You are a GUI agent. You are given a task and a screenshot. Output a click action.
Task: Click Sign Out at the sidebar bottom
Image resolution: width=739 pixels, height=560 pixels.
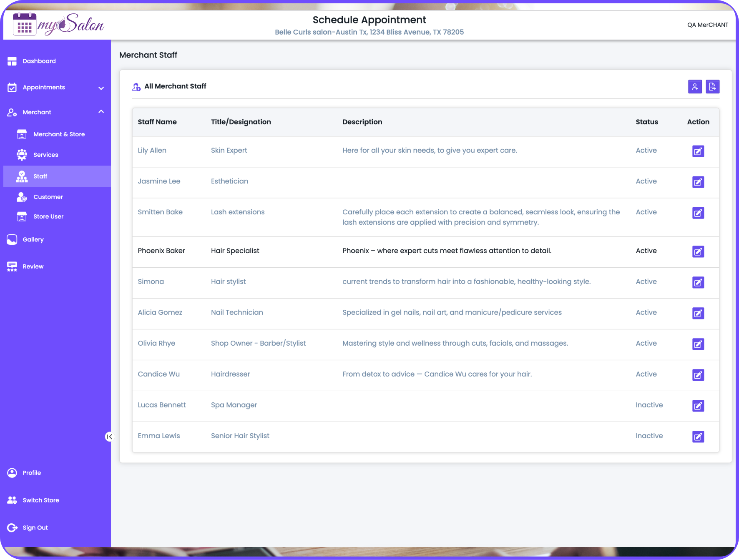(35, 527)
